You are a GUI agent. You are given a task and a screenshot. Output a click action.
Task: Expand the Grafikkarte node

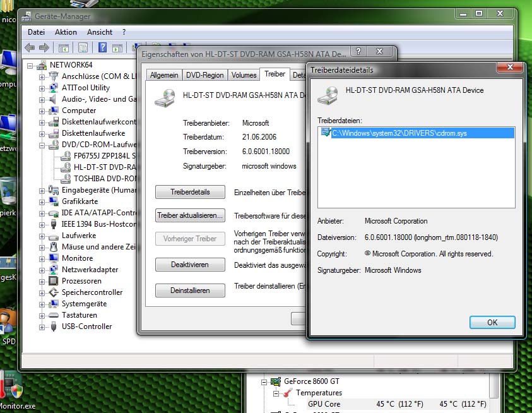pyautogui.click(x=42, y=201)
